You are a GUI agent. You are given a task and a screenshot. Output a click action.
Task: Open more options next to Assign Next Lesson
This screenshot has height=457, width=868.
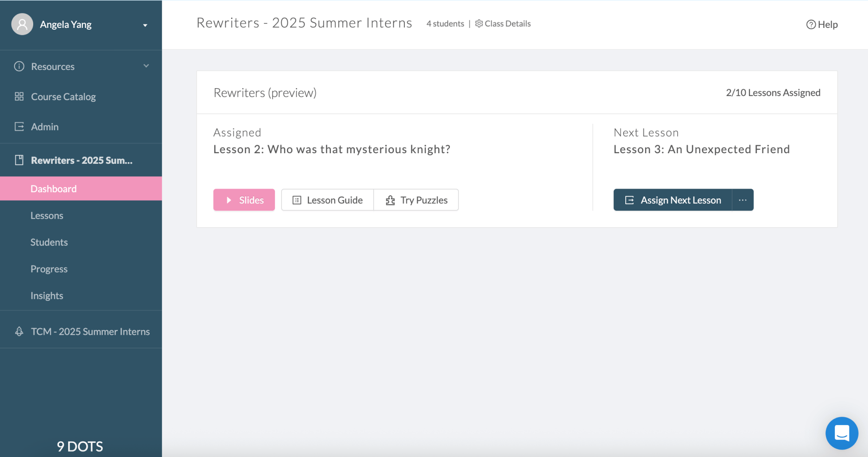[743, 200]
